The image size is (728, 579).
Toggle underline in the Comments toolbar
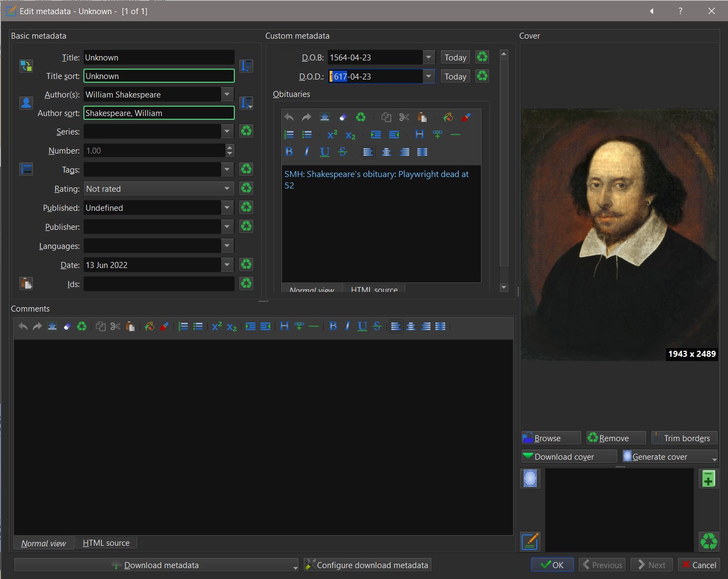(x=362, y=326)
